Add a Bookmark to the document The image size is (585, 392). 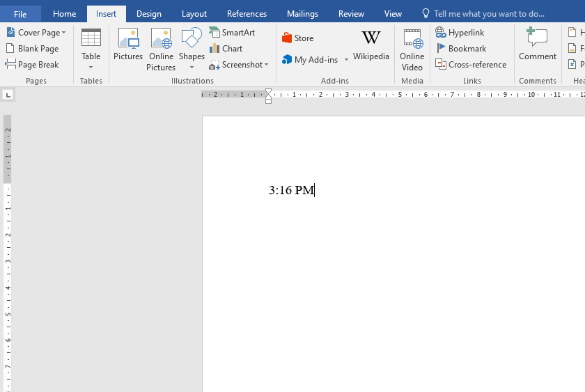tap(461, 49)
